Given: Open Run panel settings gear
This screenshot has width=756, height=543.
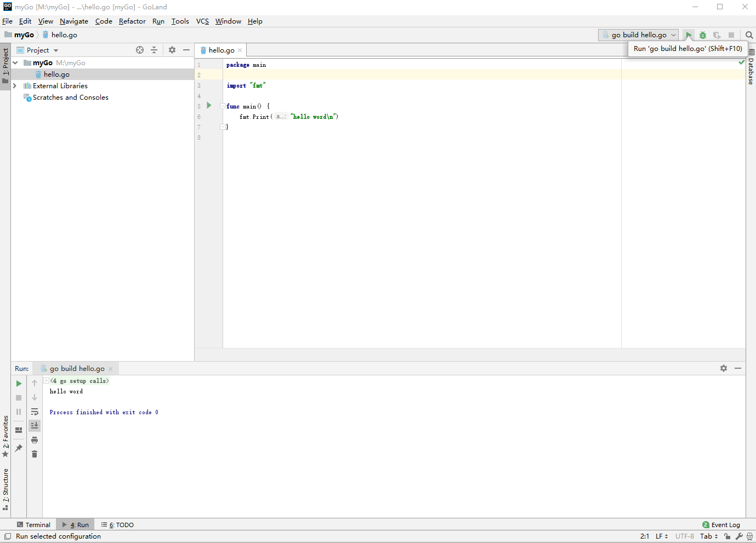Looking at the screenshot, I should point(724,368).
